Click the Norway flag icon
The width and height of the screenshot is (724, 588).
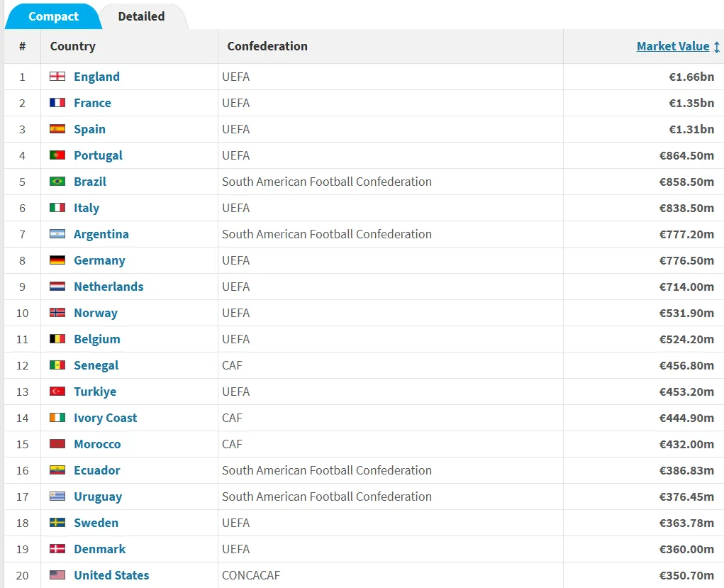click(x=57, y=313)
